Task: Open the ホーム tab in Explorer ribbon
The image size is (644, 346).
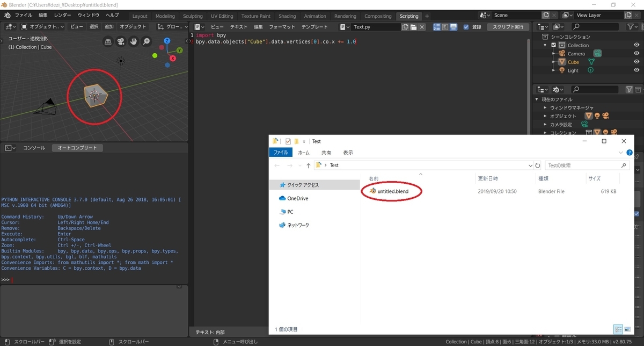Action: [304, 153]
